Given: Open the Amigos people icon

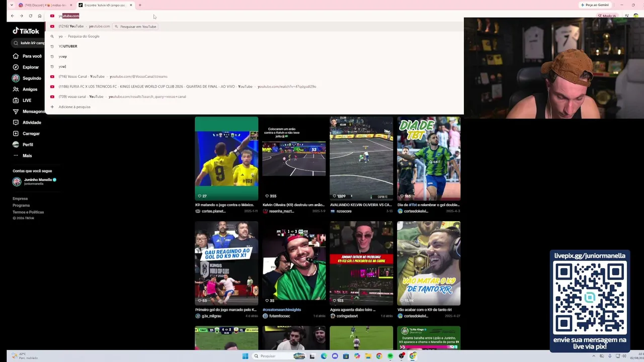Looking at the screenshot, I should click(x=16, y=89).
